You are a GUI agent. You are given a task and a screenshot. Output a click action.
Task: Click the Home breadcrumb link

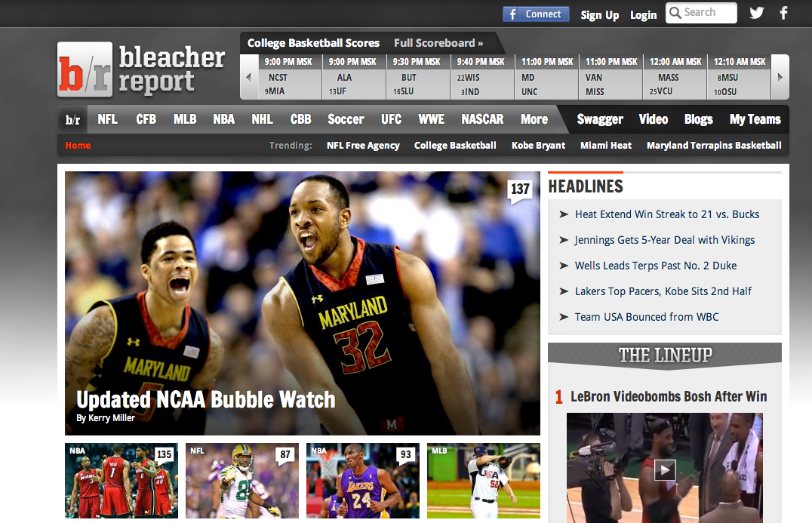(x=78, y=146)
